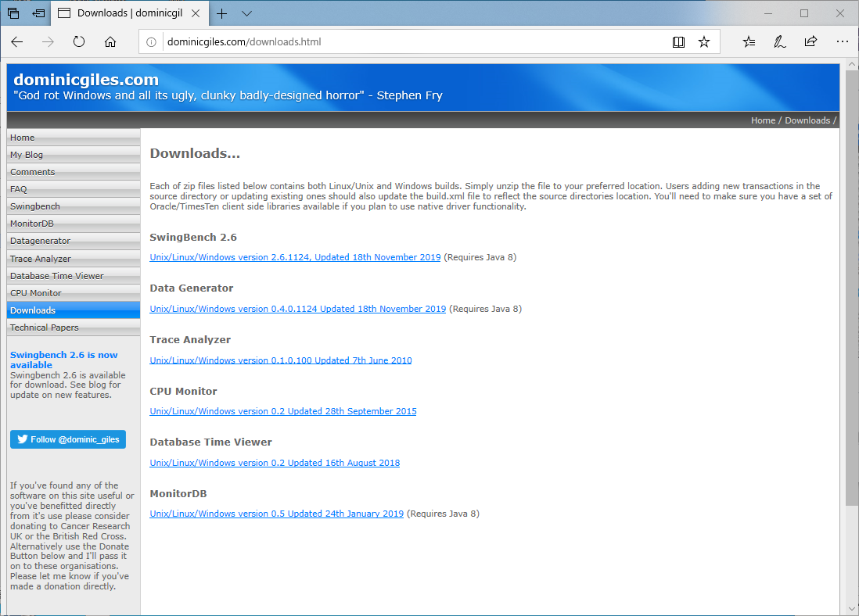859x616 pixels.
Task: Click scrollbar down arrow
Action: coord(852,608)
